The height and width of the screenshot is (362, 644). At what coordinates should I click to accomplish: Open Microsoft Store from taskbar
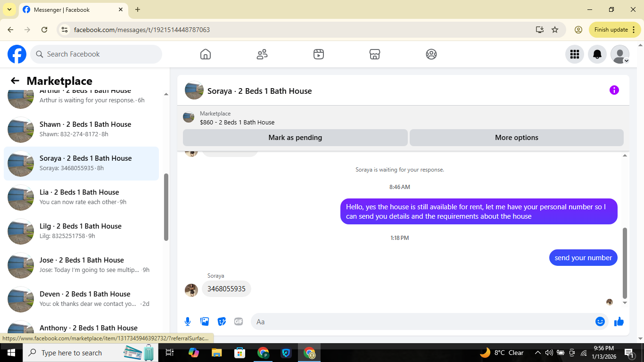(240, 353)
